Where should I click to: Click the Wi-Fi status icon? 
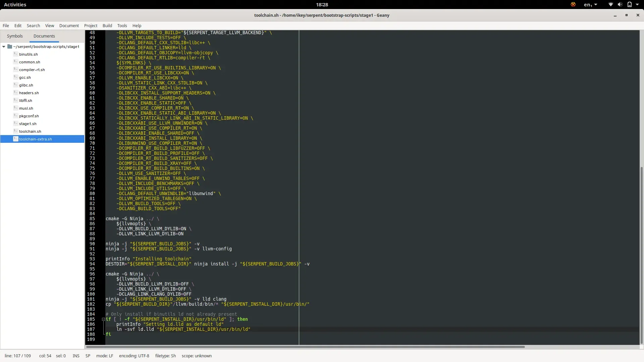(610, 4)
